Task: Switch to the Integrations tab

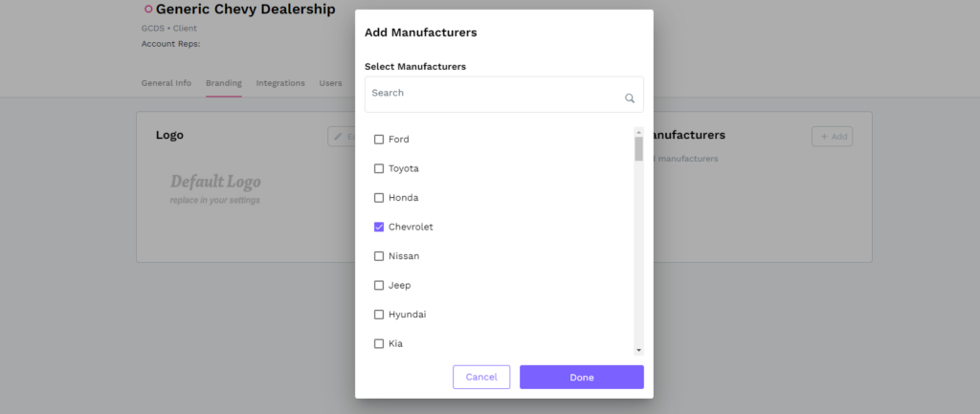Action: coord(280,83)
